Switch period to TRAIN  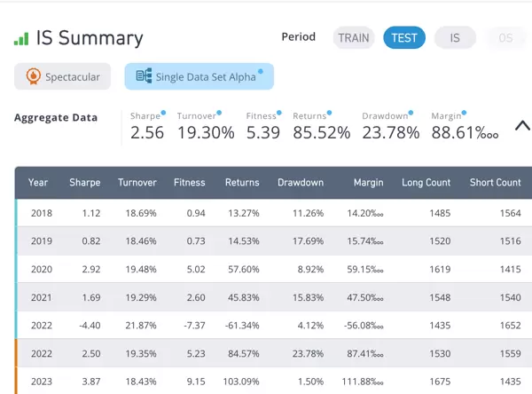[354, 38]
